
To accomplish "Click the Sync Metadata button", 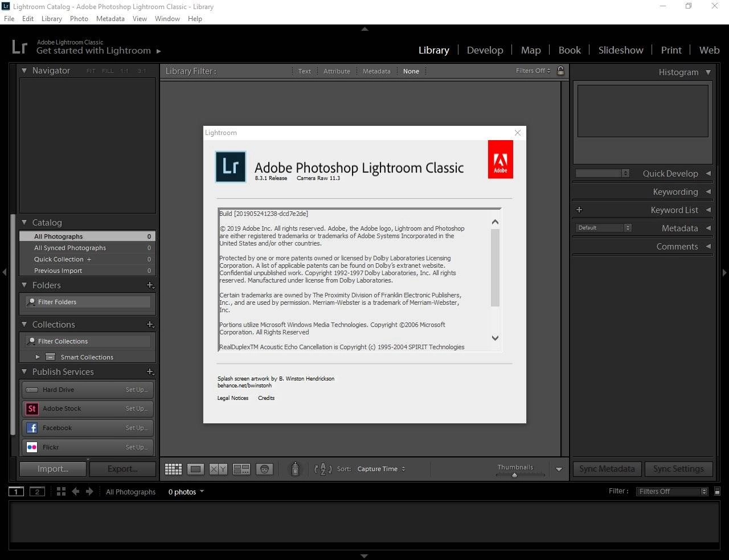I will pos(607,469).
